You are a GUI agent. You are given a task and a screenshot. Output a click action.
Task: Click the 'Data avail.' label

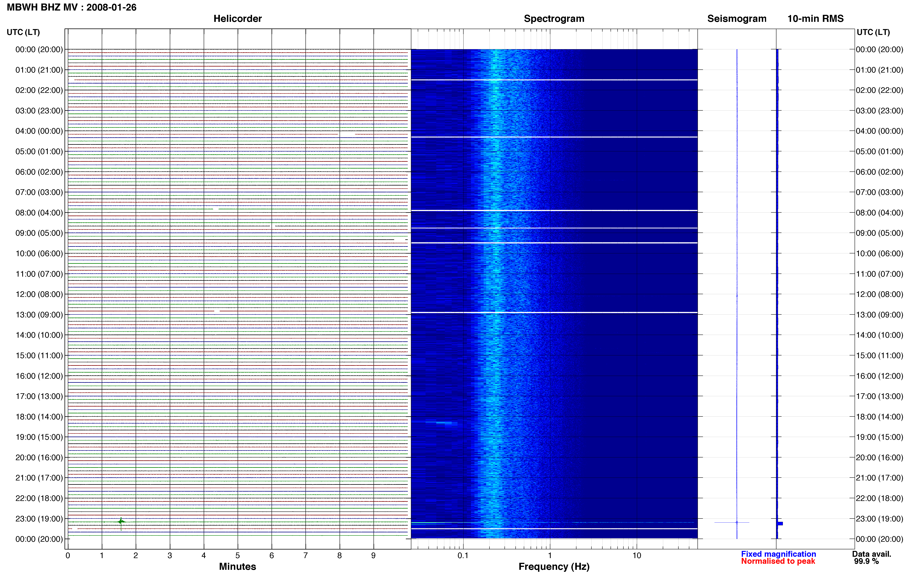coord(872,554)
